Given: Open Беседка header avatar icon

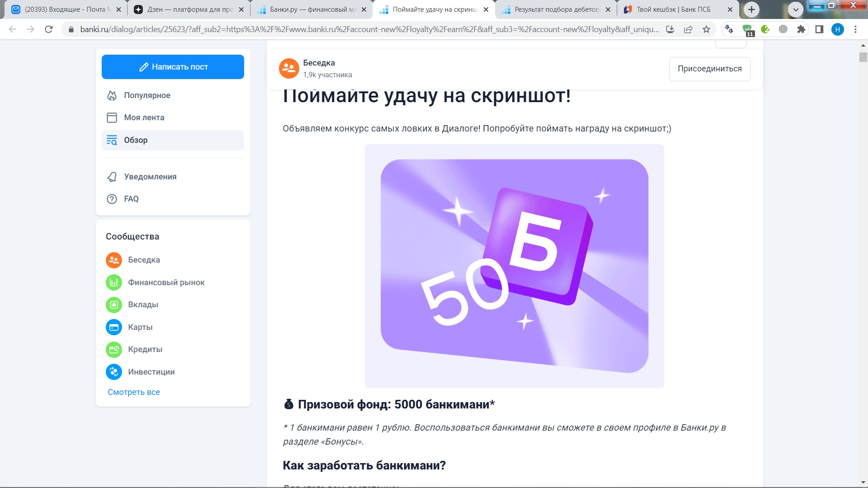Looking at the screenshot, I should [289, 68].
